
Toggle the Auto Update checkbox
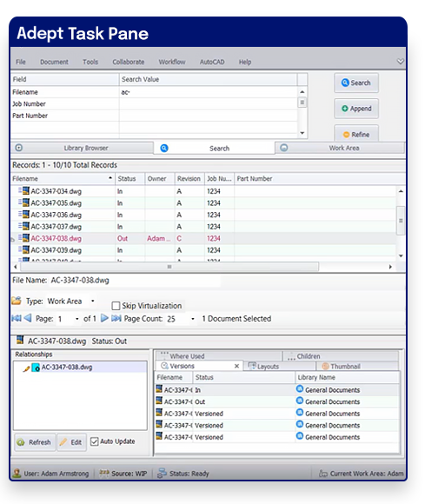click(x=94, y=441)
